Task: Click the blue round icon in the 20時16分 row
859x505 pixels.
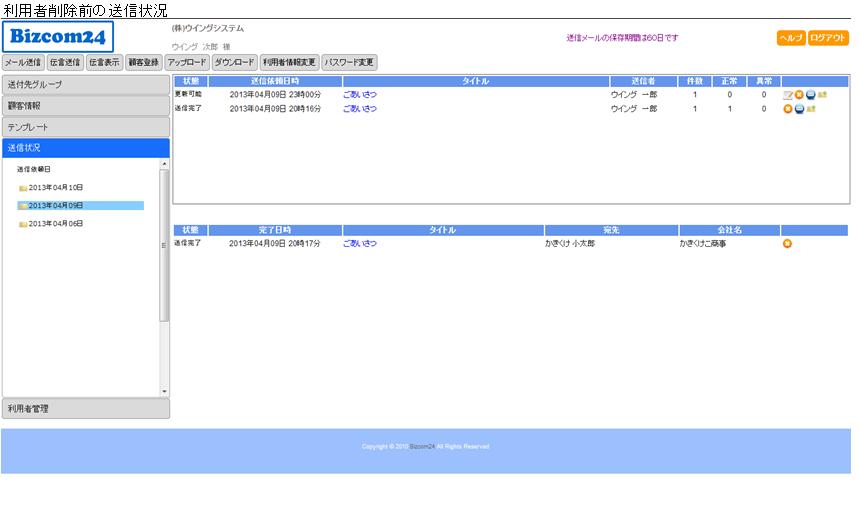Action: (x=799, y=109)
